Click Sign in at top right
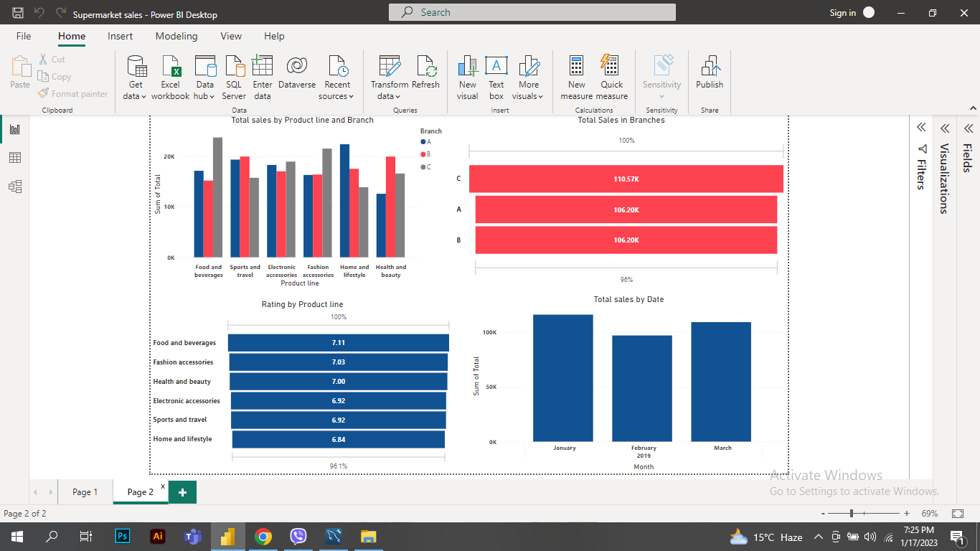 [843, 12]
